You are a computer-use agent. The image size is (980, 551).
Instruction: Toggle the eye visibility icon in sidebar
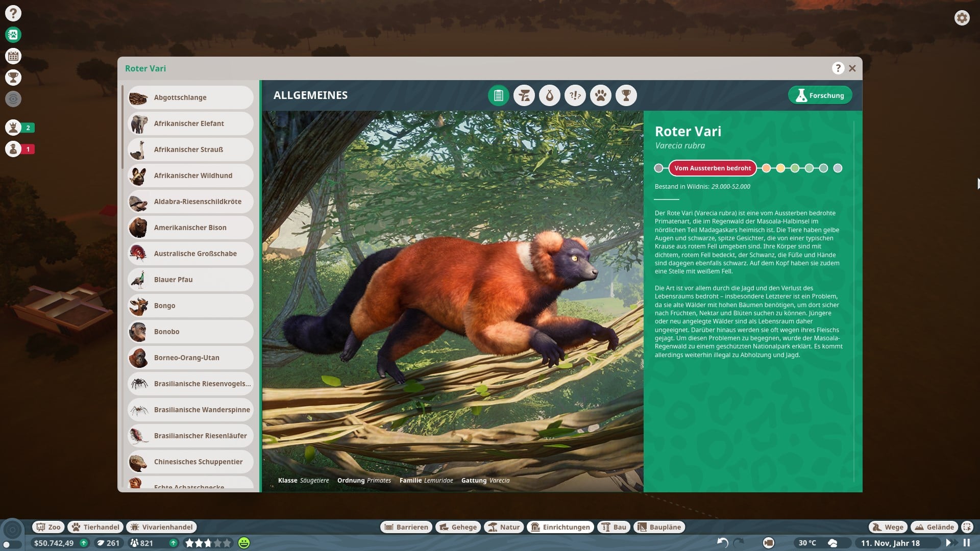pyautogui.click(x=13, y=99)
